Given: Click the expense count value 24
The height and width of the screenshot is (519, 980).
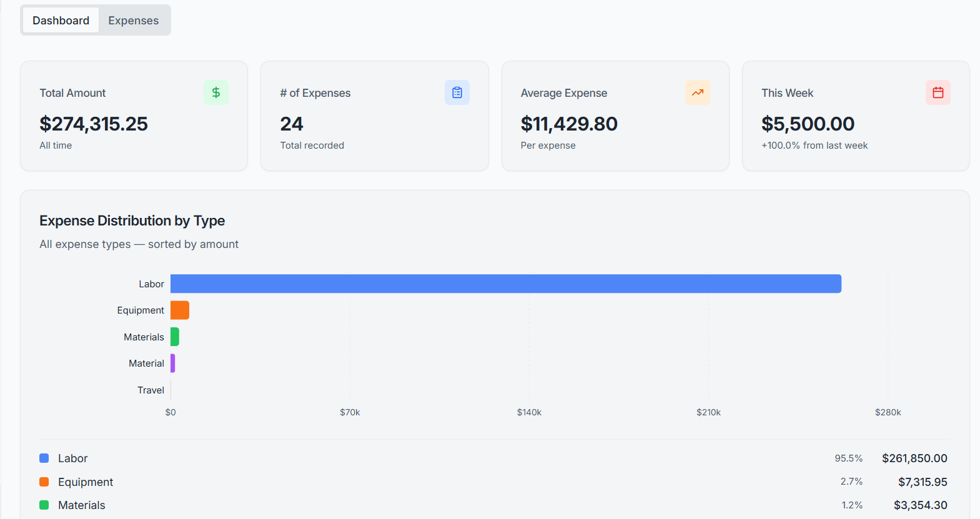Looking at the screenshot, I should click(292, 124).
